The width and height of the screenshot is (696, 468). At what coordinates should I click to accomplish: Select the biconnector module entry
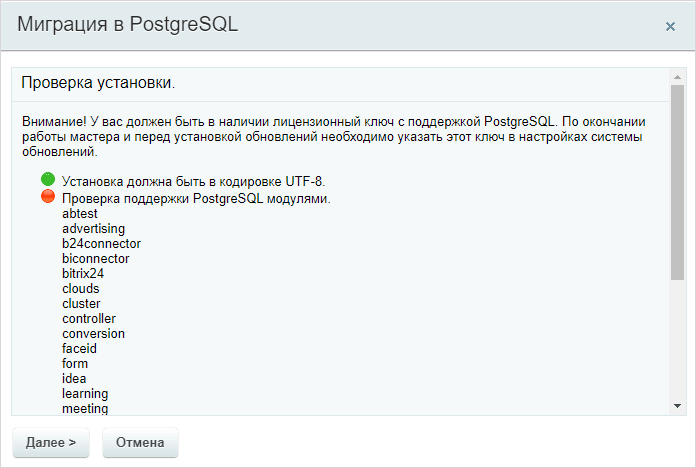click(96, 258)
